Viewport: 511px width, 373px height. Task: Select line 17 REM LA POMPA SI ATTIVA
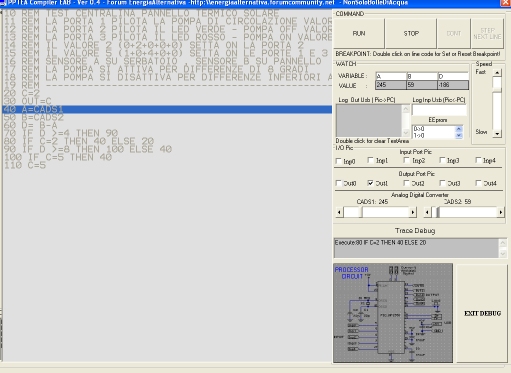pos(167,69)
